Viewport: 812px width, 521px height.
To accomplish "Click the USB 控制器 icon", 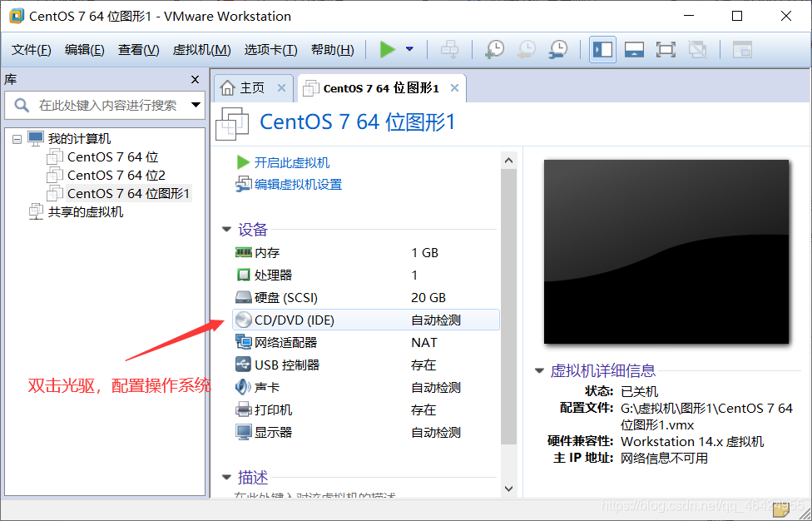I will point(244,365).
